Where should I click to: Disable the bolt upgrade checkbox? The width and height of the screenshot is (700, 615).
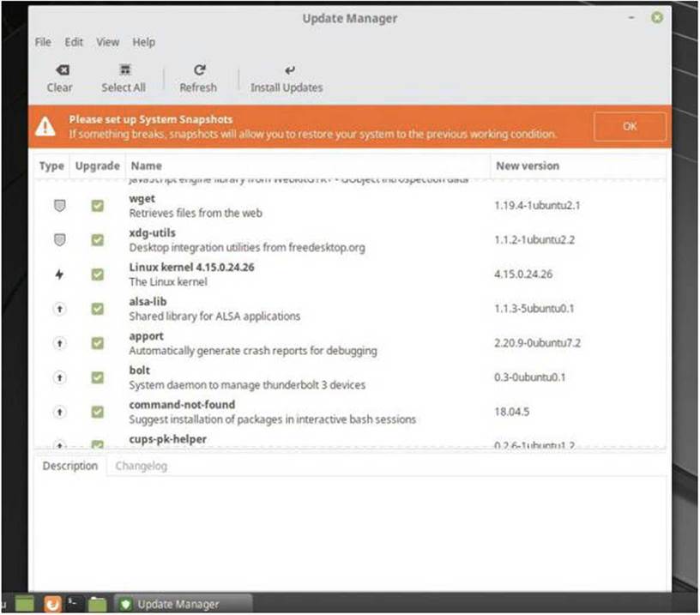point(97,377)
